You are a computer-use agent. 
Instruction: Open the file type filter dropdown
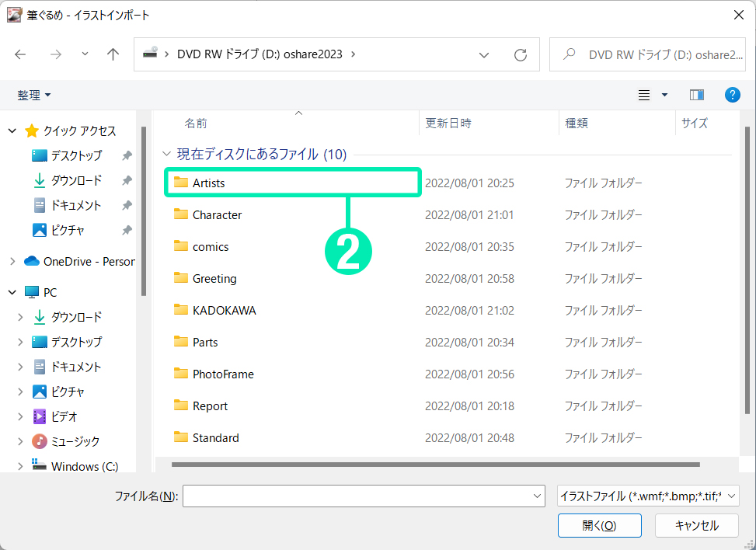pos(648,496)
